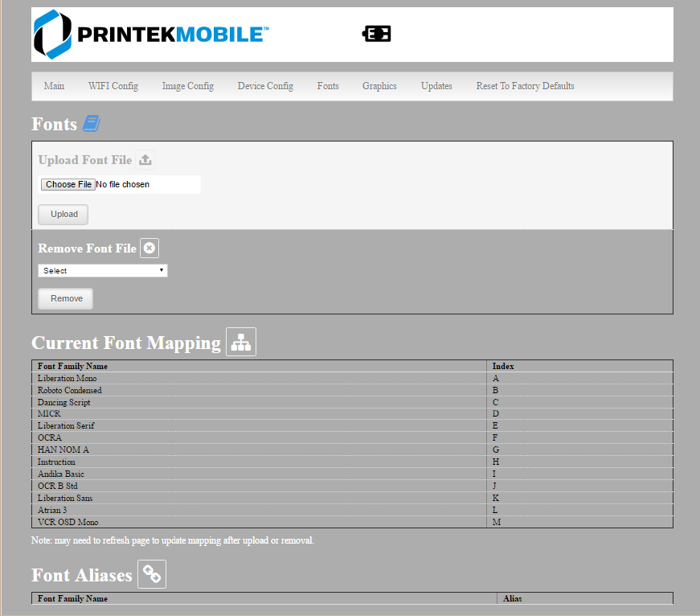Click the X icon next to Remove Font File
This screenshot has height=616, width=700.
(149, 248)
